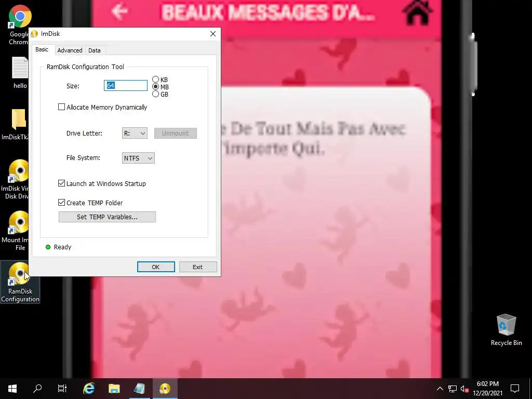
Task: Click the Size input field
Action: click(126, 86)
